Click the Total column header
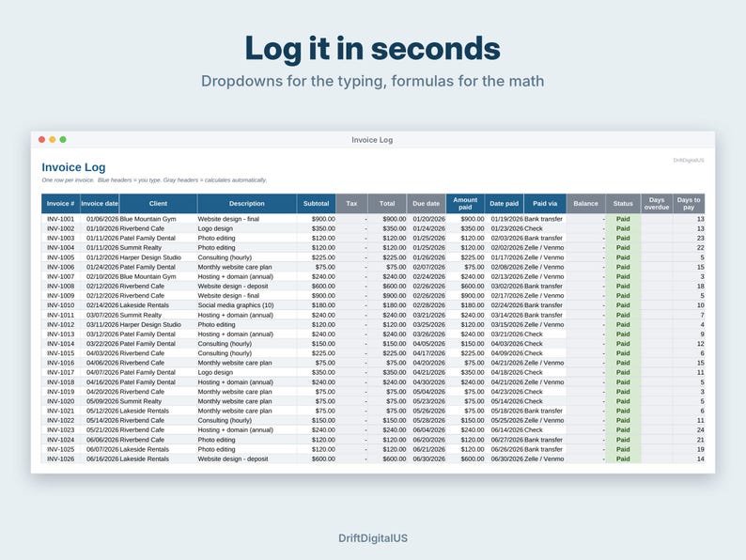 [x=387, y=204]
